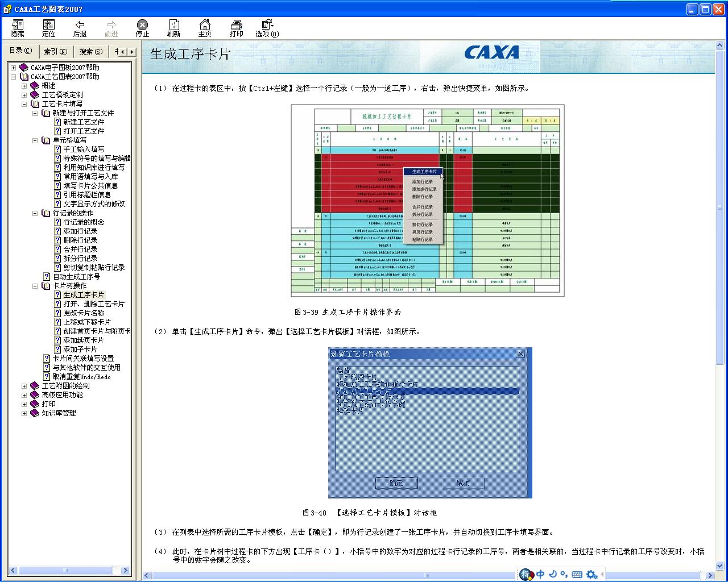The height and width of the screenshot is (582, 728).
Task: Toggle Chinese mode on the IME bar
Action: [x=540, y=575]
